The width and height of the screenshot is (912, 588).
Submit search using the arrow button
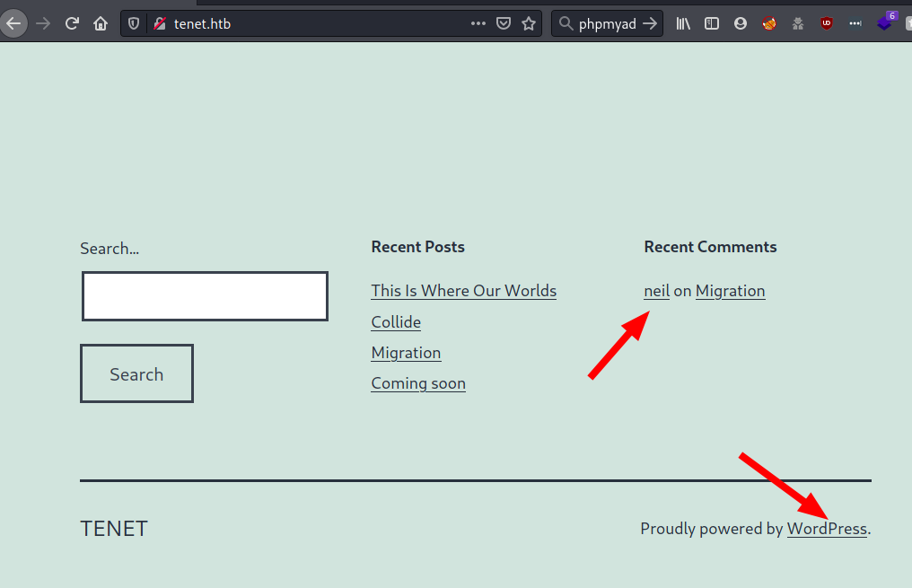coord(650,24)
